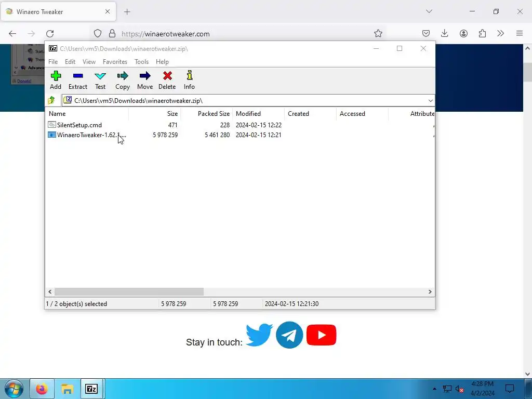Open the File menu in 7-Zip

[53, 62]
